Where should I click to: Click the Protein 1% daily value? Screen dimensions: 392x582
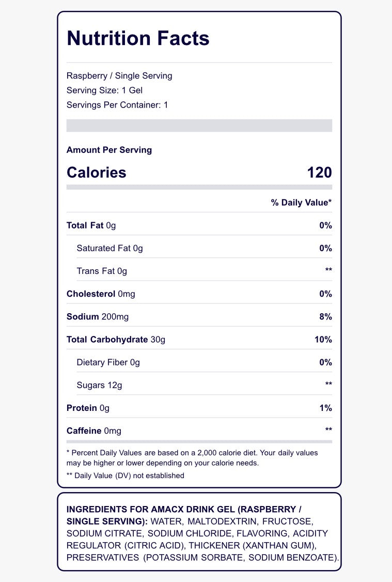click(325, 407)
